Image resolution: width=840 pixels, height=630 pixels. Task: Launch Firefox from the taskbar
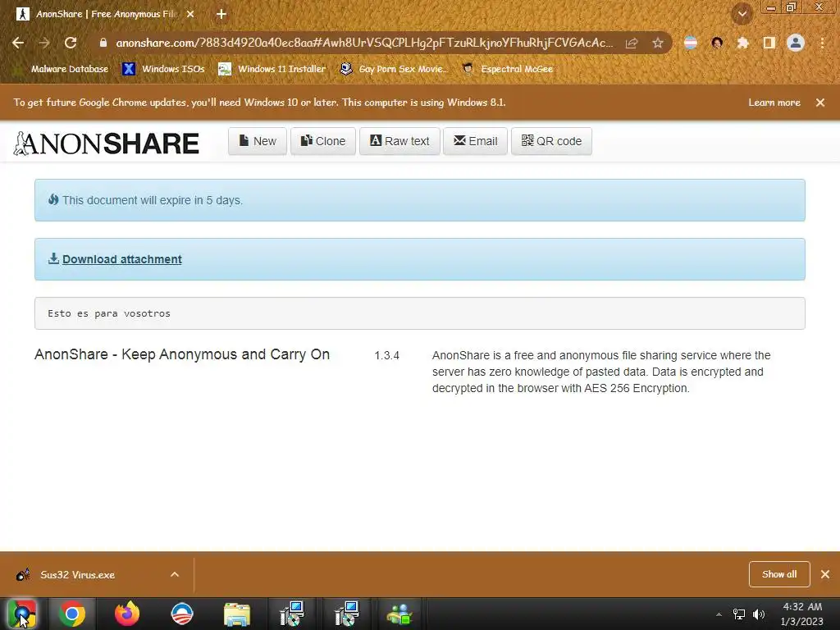(127, 614)
